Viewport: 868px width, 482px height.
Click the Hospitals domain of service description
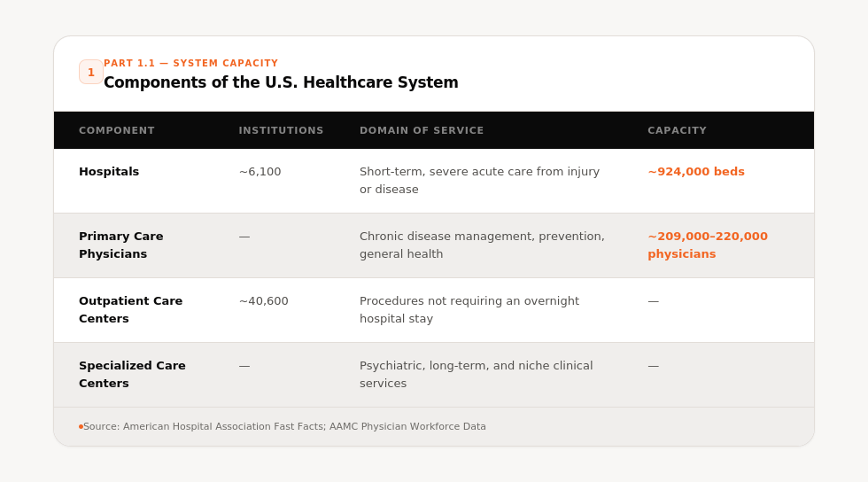coord(479,181)
